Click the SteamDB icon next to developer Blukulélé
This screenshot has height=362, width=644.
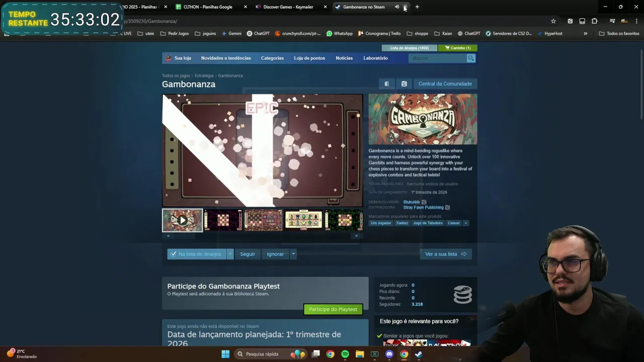coord(424,202)
